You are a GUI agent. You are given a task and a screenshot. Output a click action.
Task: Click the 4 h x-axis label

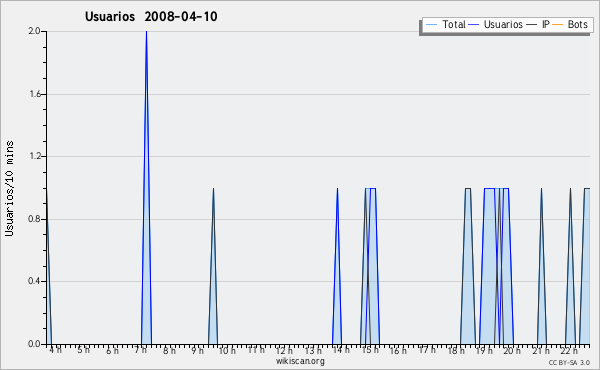tap(55, 350)
